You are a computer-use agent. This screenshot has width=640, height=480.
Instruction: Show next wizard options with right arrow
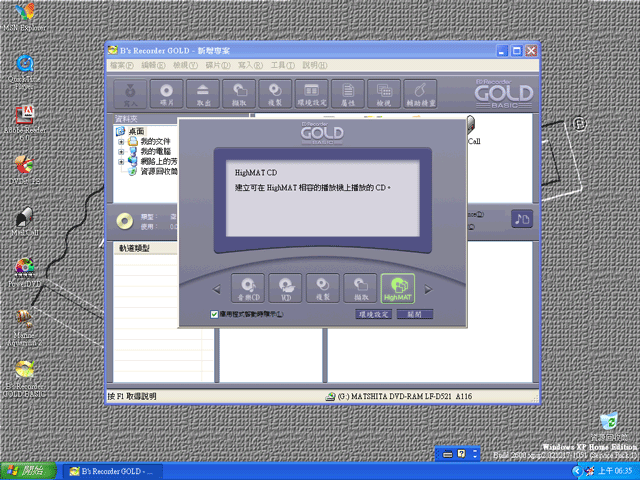pos(428,289)
